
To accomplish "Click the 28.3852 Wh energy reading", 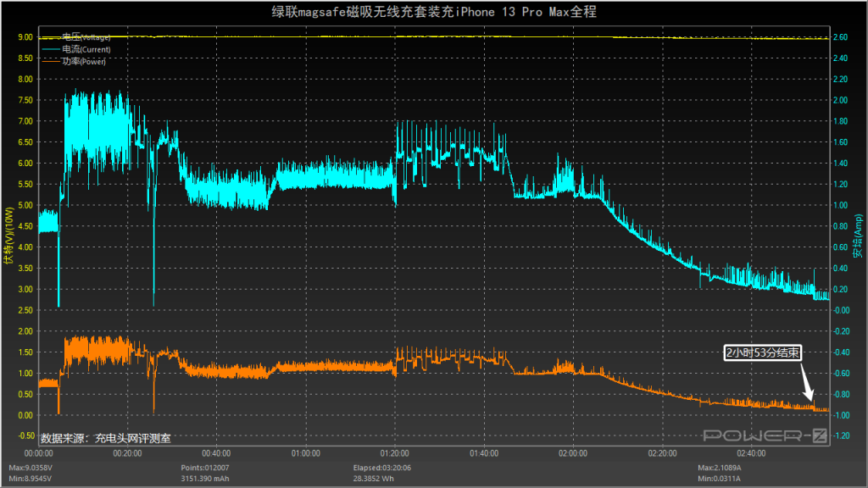I will [x=374, y=479].
